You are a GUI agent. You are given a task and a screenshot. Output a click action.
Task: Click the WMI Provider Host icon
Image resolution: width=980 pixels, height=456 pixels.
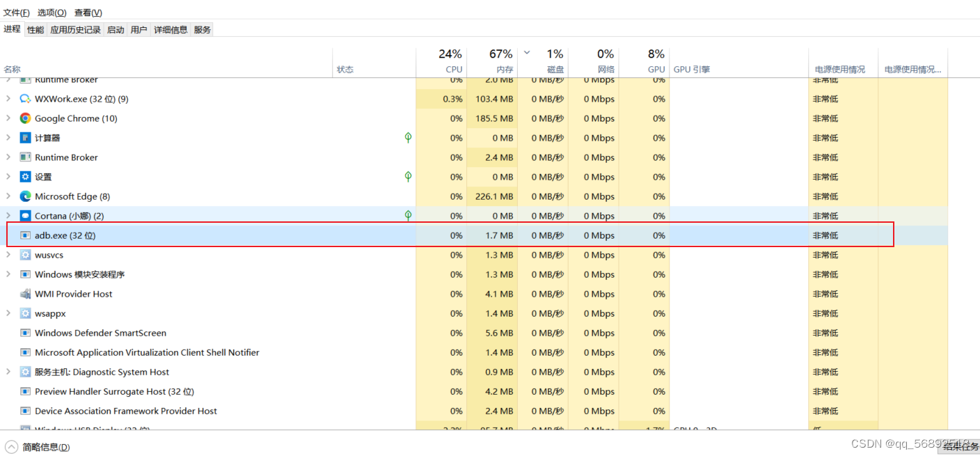click(26, 294)
